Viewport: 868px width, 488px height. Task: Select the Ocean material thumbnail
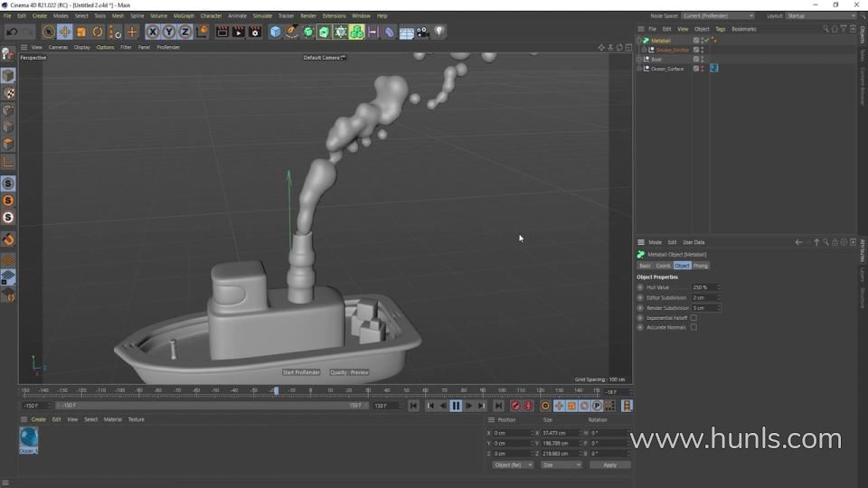[x=29, y=438]
